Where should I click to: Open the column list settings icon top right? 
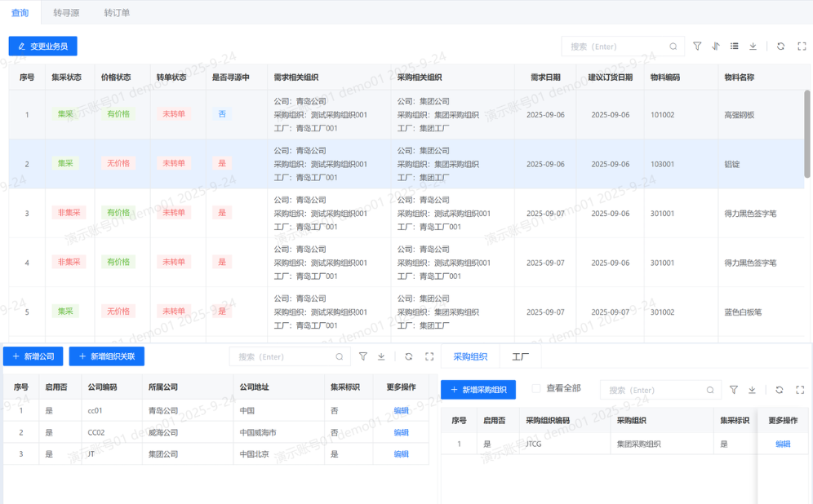[735, 46]
